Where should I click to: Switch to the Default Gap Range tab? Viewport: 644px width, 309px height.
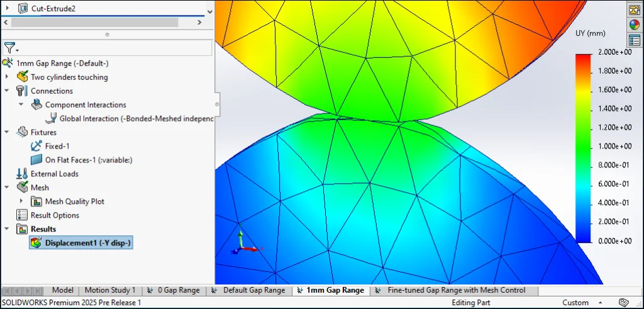point(253,290)
